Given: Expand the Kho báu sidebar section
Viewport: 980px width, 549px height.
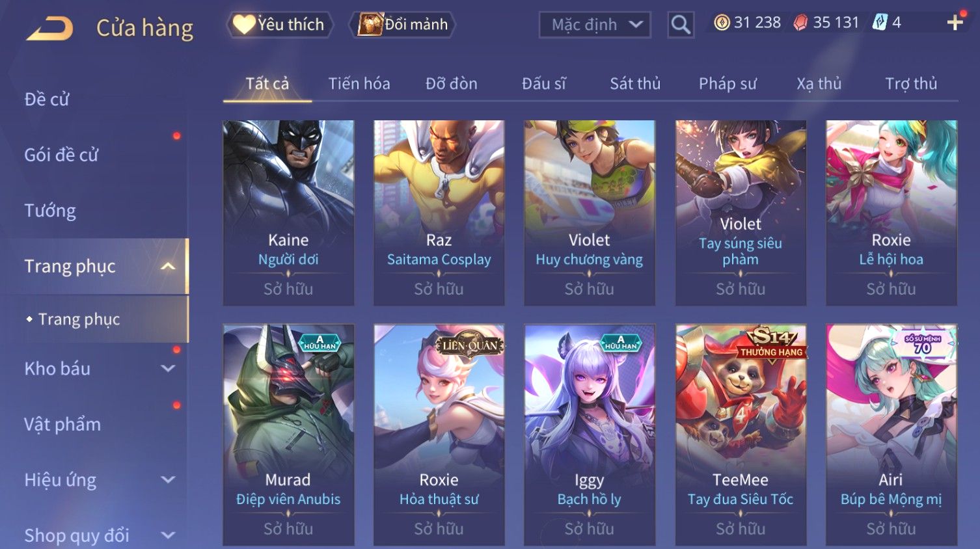Looking at the screenshot, I should (168, 369).
